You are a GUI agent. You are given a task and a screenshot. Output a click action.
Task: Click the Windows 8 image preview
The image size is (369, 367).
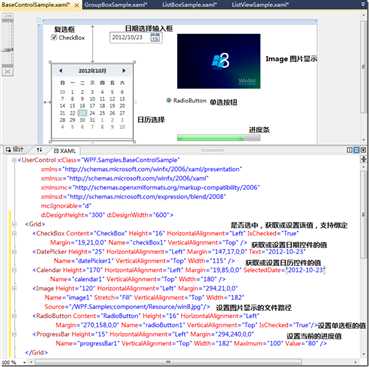coord(218,61)
